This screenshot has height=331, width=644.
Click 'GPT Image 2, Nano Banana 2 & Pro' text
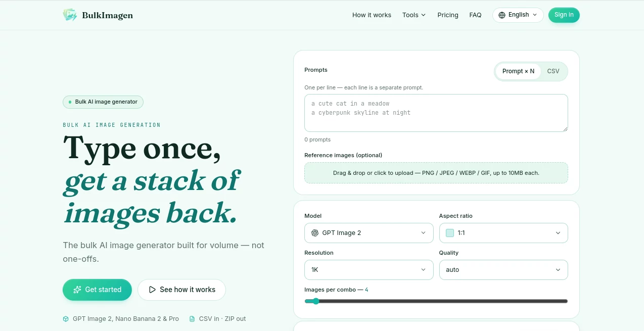coord(126,319)
